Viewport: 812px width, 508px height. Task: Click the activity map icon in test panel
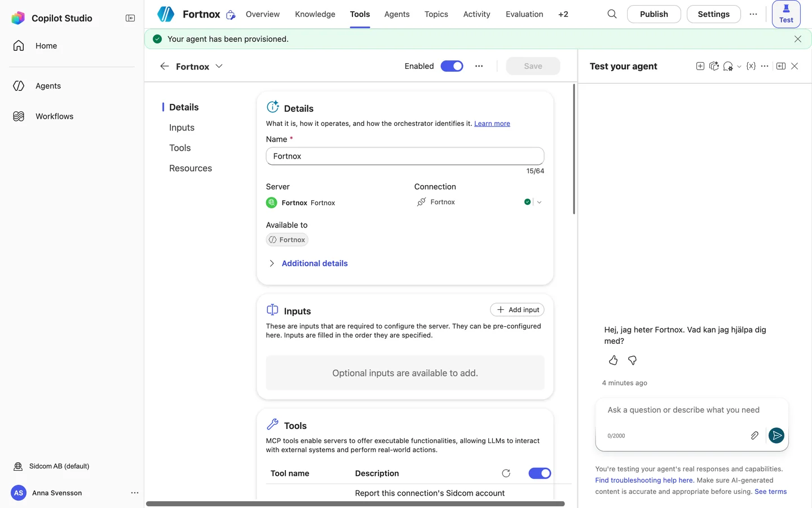pyautogui.click(x=714, y=66)
